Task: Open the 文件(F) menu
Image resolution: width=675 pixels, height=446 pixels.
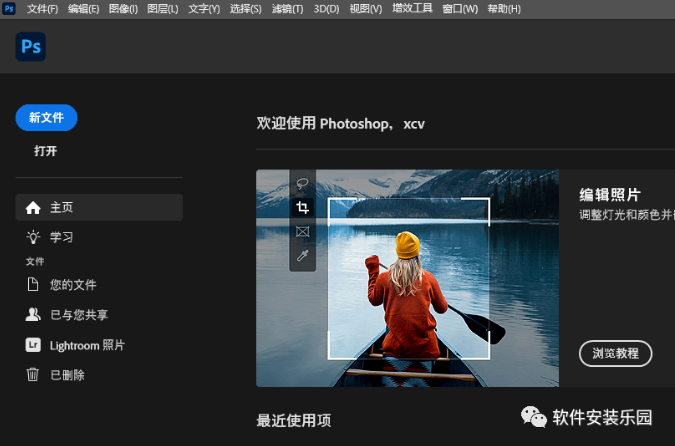Action: point(43,9)
